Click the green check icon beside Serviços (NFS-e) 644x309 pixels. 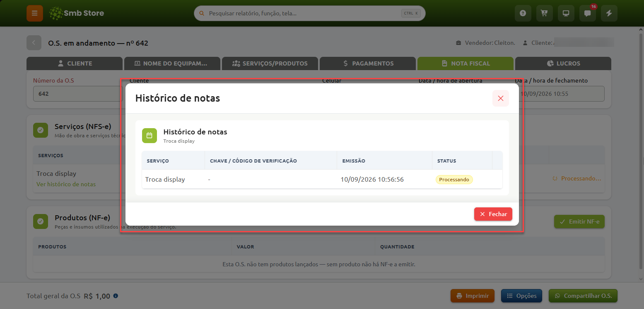click(41, 130)
